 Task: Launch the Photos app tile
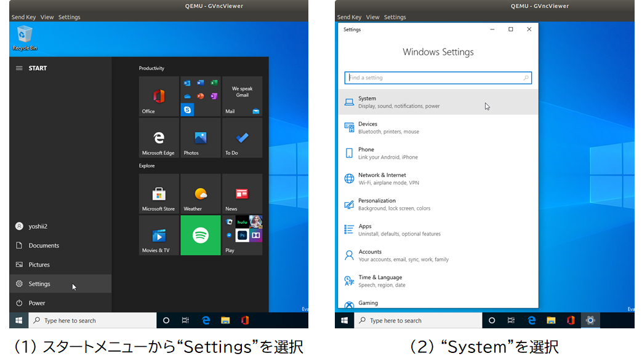200,136
